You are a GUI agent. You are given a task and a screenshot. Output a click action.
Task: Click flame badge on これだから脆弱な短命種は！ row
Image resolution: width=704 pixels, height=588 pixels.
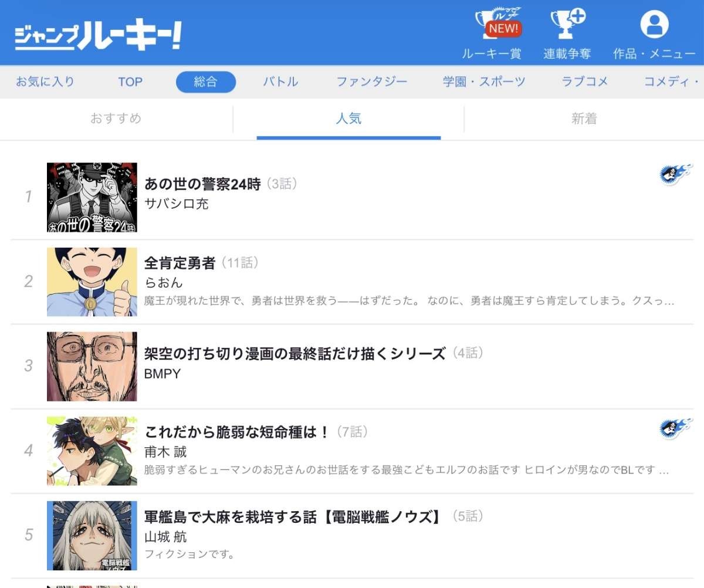[x=676, y=430]
